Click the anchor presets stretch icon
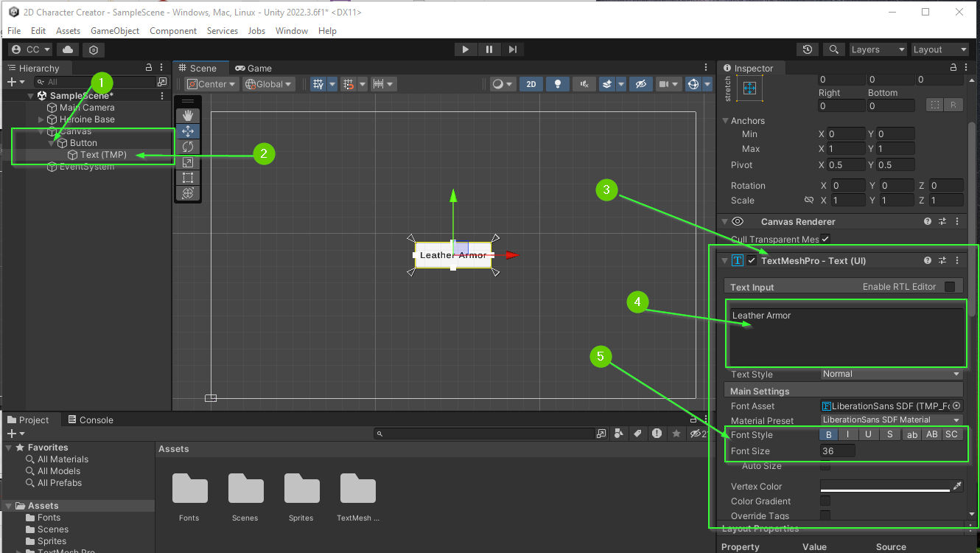The height and width of the screenshot is (553, 980). (x=749, y=88)
